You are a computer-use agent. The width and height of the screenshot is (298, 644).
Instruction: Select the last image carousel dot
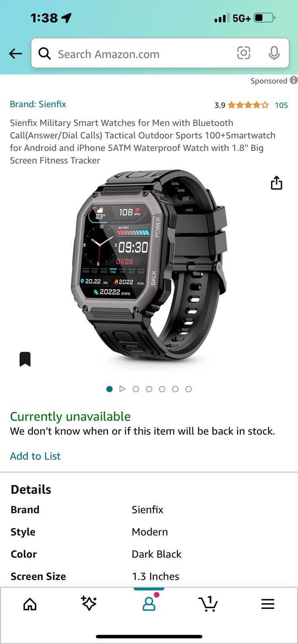(188, 389)
